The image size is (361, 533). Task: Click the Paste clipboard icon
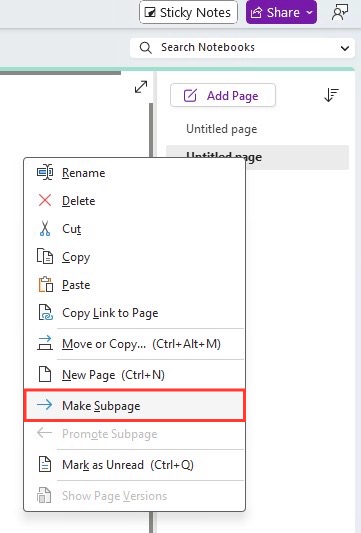click(x=45, y=285)
